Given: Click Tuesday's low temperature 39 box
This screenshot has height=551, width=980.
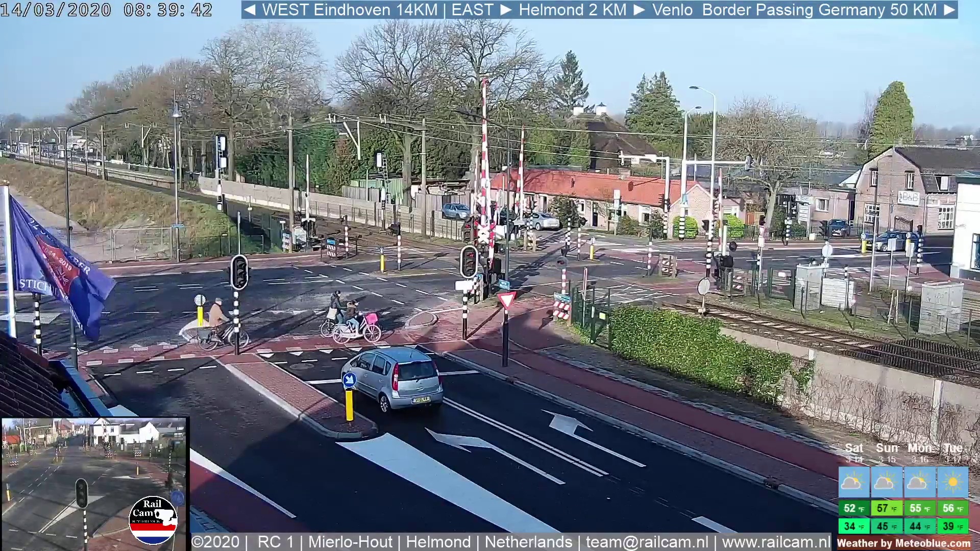Looking at the screenshot, I should 952,526.
